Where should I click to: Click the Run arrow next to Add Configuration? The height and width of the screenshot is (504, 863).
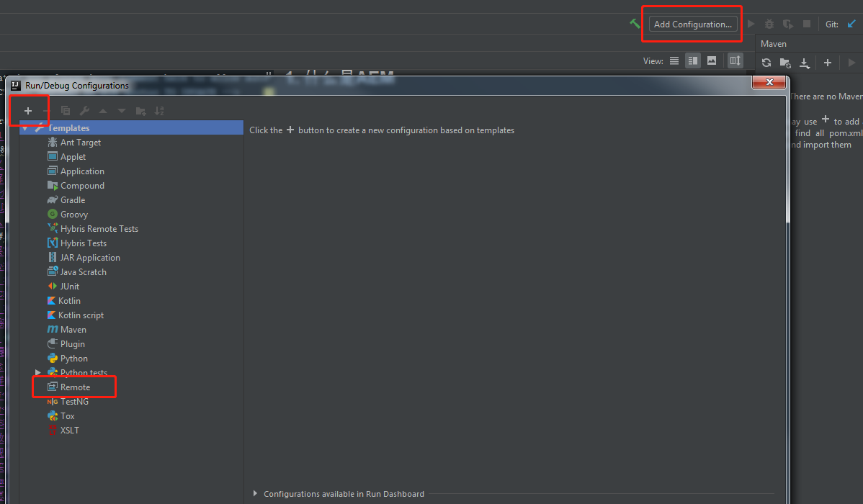point(751,24)
